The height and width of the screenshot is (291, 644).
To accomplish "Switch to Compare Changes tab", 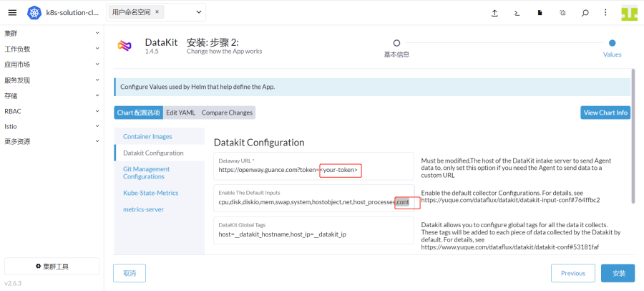I will click(227, 113).
